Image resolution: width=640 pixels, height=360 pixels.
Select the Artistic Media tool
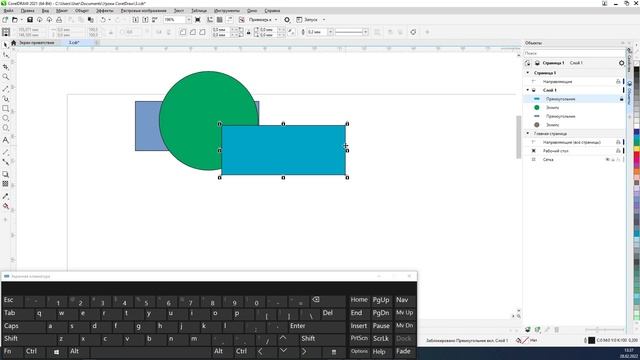pos(5,99)
